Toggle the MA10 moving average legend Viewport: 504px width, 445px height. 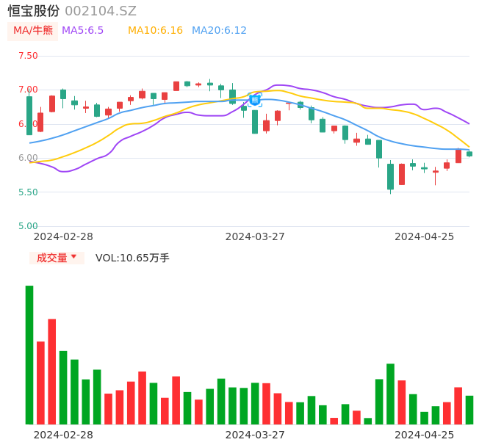click(155, 31)
